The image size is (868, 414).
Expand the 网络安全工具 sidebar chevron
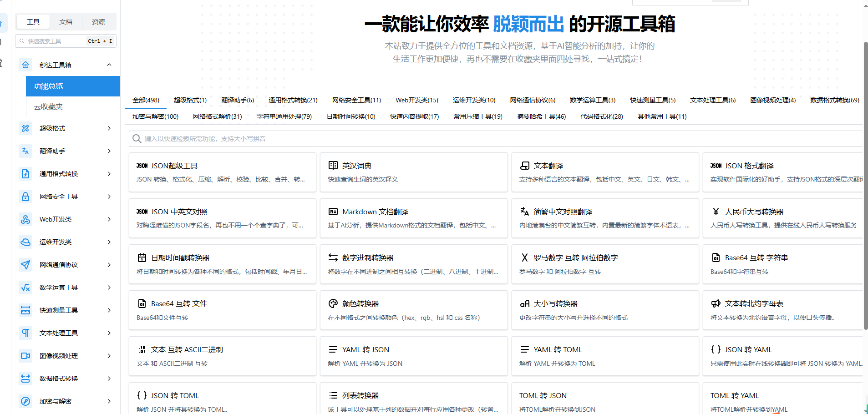point(109,197)
